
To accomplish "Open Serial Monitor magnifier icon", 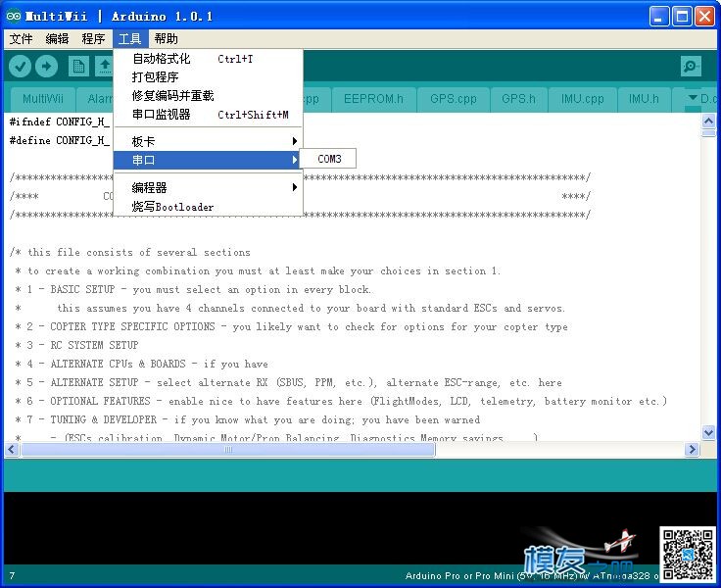I will pyautogui.click(x=691, y=67).
